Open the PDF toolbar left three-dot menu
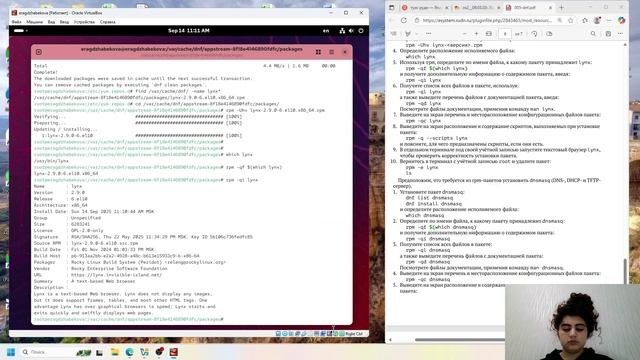Screen dimensions: 640x360 tap(428, 34)
